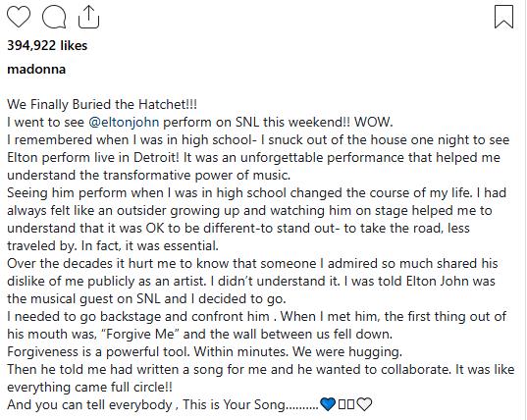Open the madonna profile username
The width and height of the screenshot is (527, 420).
(x=36, y=70)
